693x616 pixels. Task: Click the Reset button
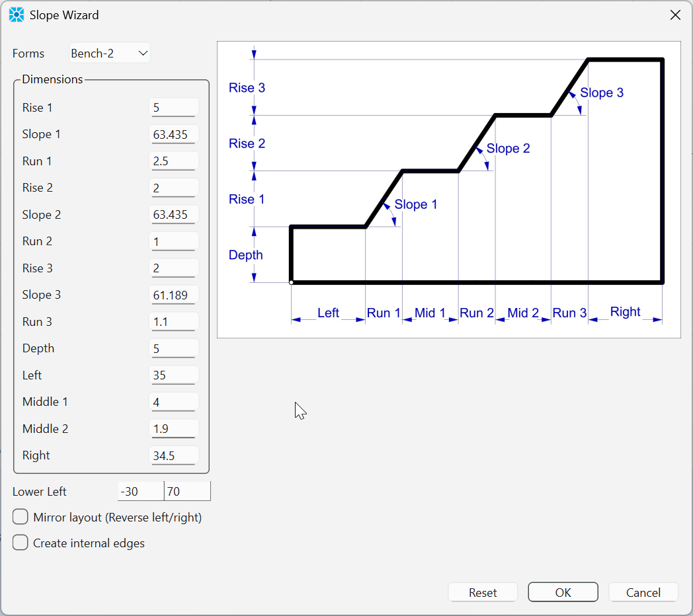(x=483, y=592)
